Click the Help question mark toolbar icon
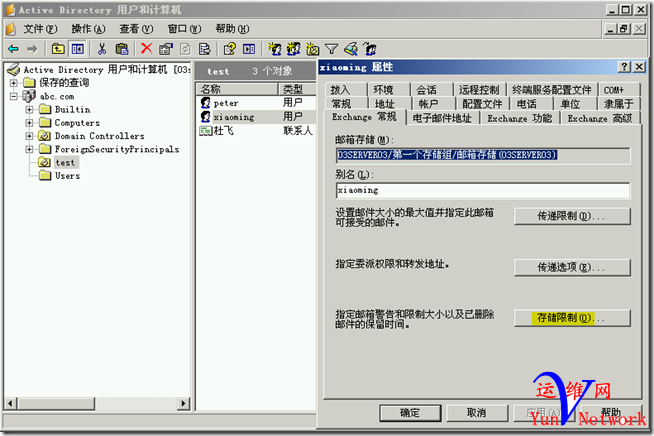Image resolution: width=654 pixels, height=436 pixels. click(x=229, y=49)
